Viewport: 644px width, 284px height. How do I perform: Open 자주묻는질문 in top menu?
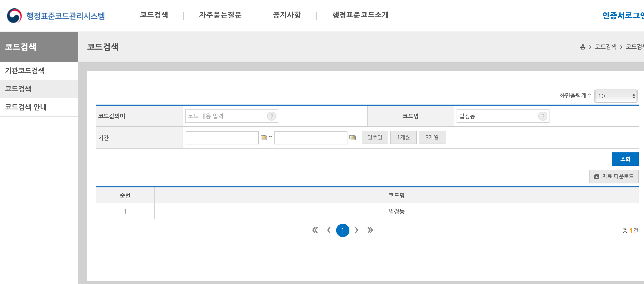click(x=220, y=15)
